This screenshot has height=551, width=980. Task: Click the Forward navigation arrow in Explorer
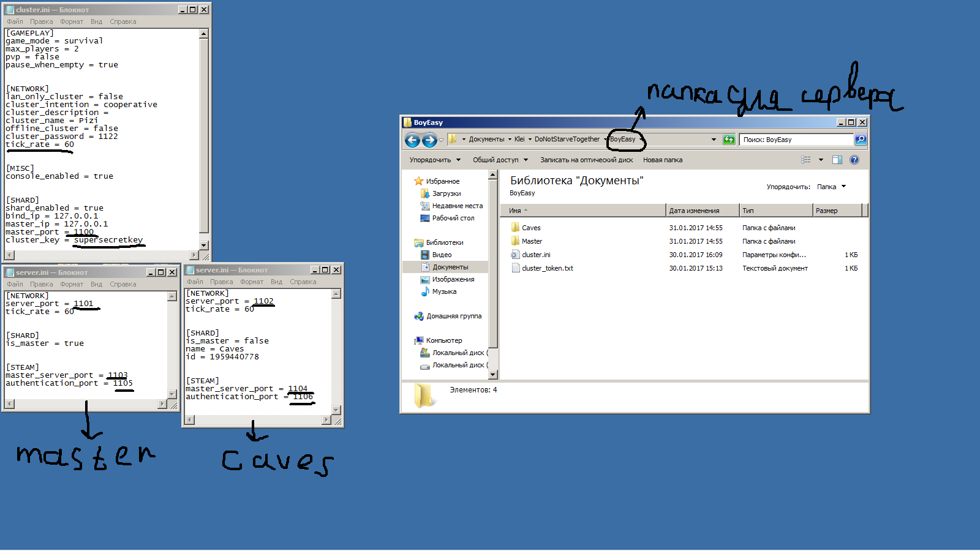(x=429, y=140)
